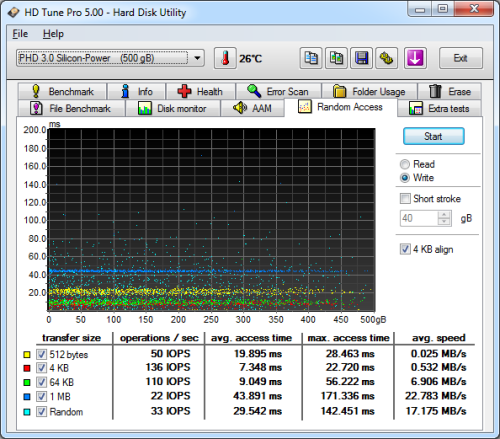Save screenshot using floppy disk icon
This screenshot has height=439, width=500.
361,58
